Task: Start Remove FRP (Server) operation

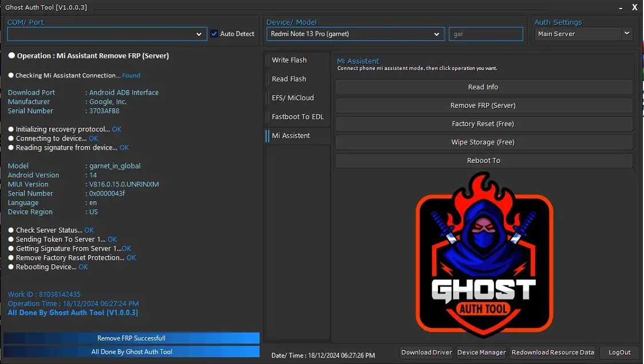Action: (x=483, y=105)
